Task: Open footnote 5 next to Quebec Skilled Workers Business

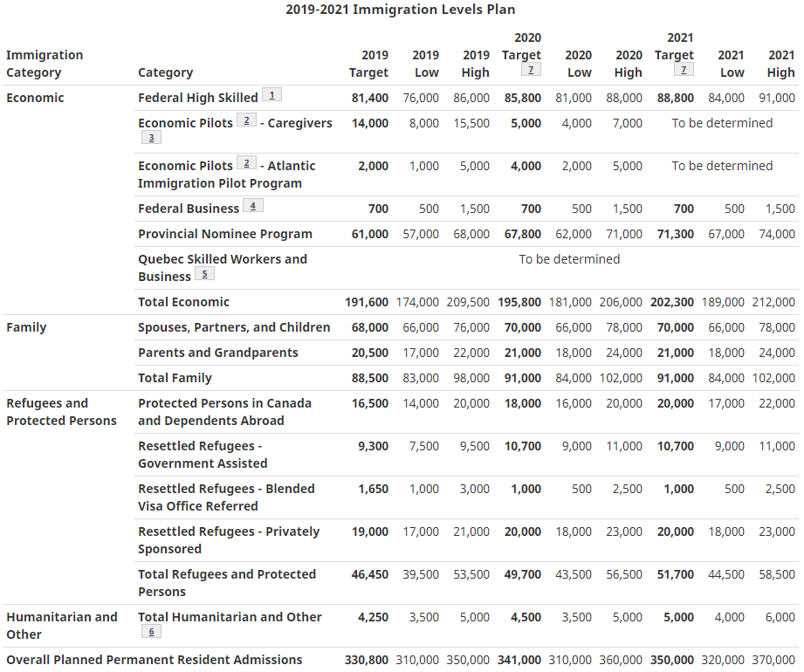Action: [204, 274]
